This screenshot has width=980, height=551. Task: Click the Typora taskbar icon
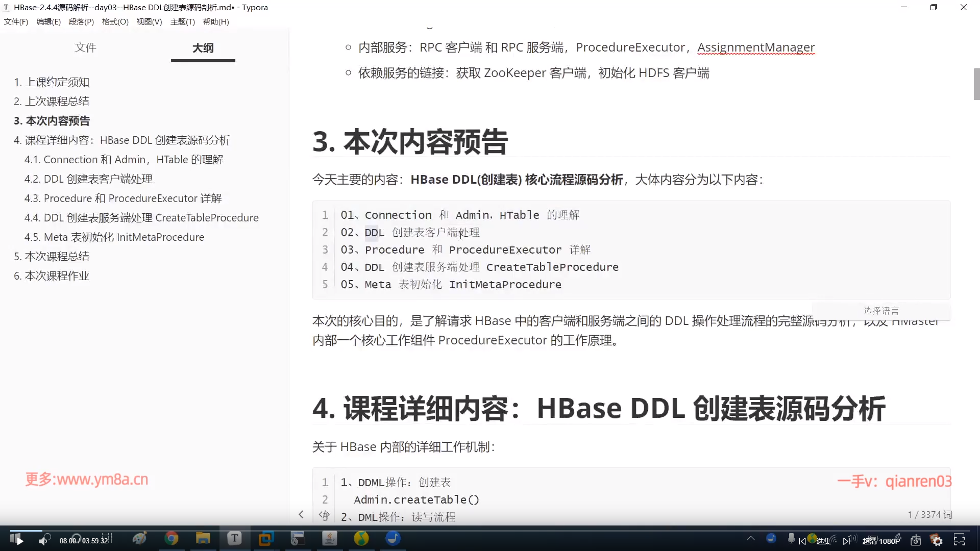pos(234,538)
